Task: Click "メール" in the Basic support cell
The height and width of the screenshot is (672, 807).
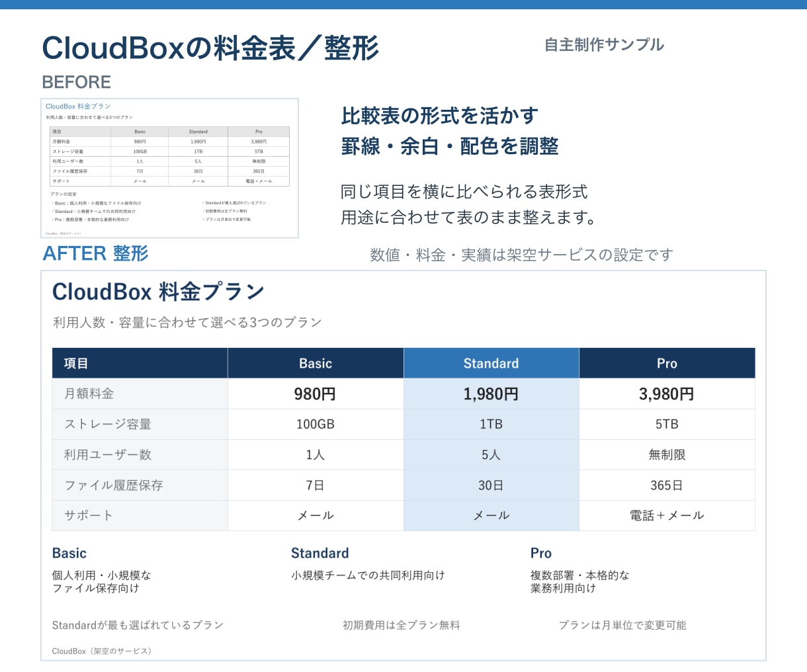Action: (x=316, y=515)
